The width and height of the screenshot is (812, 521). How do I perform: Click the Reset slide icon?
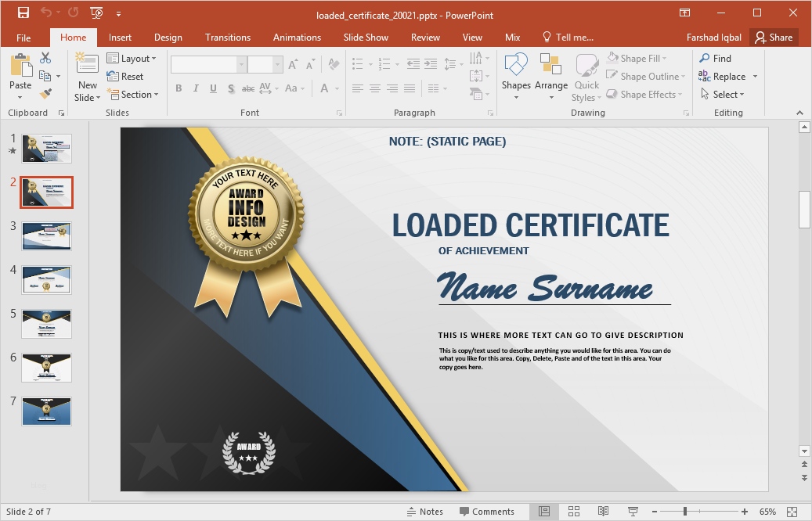(x=125, y=76)
